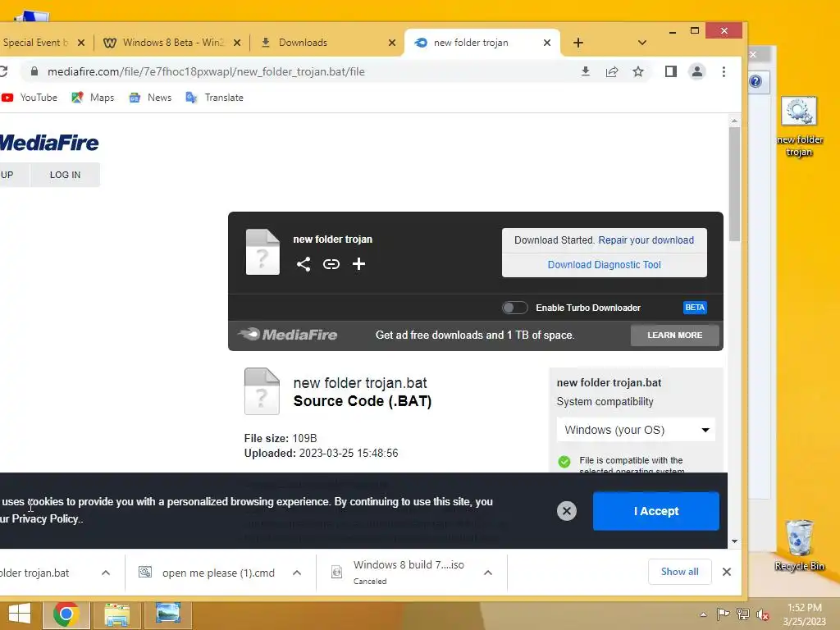Close the Downloads tab
The height and width of the screenshot is (630, 840).
(x=392, y=43)
